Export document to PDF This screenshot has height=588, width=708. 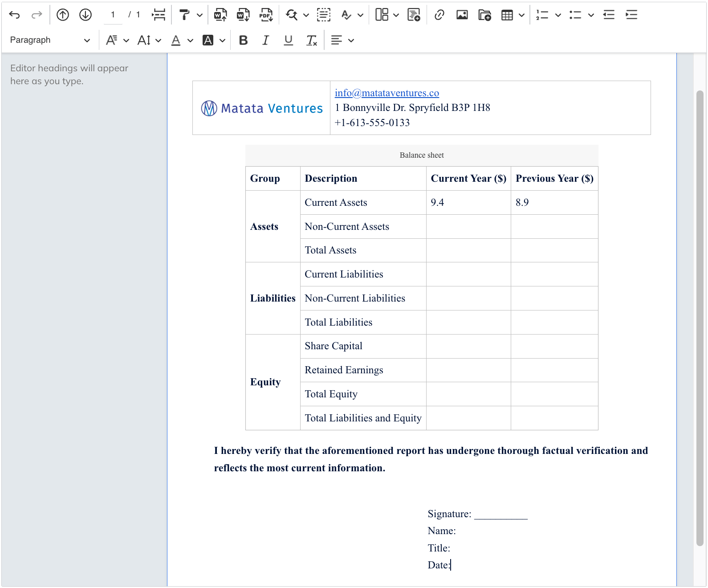point(266,15)
